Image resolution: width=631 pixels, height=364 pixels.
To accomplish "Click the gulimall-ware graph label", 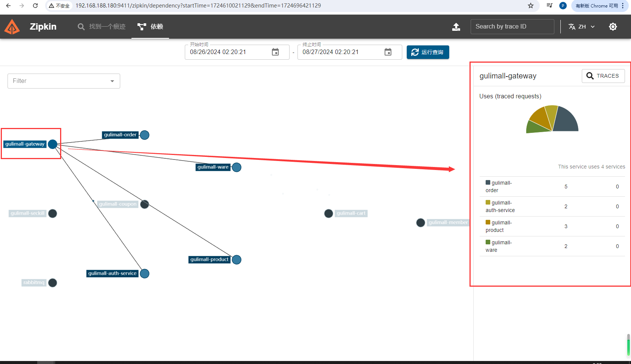I will (213, 167).
